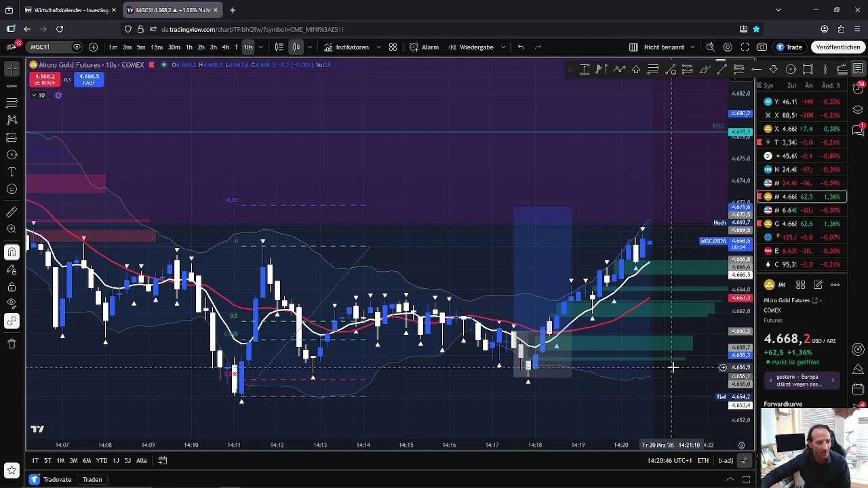Select the M 4.668 watchlist row with 1,36%
The height and width of the screenshot is (488, 868).
802,197
